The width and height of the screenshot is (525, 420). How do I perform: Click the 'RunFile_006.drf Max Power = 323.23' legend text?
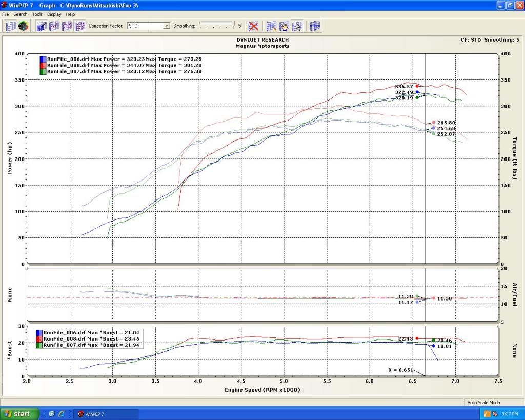tap(96, 59)
